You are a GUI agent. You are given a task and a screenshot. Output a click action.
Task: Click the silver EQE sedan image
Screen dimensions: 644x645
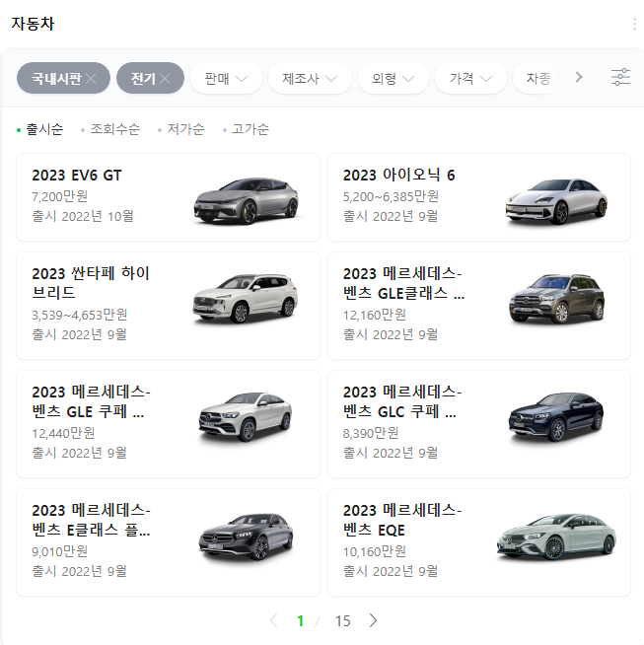pos(556,537)
